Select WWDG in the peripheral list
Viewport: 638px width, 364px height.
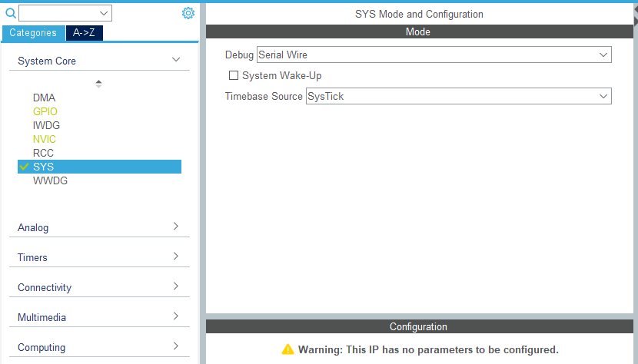pyautogui.click(x=50, y=180)
